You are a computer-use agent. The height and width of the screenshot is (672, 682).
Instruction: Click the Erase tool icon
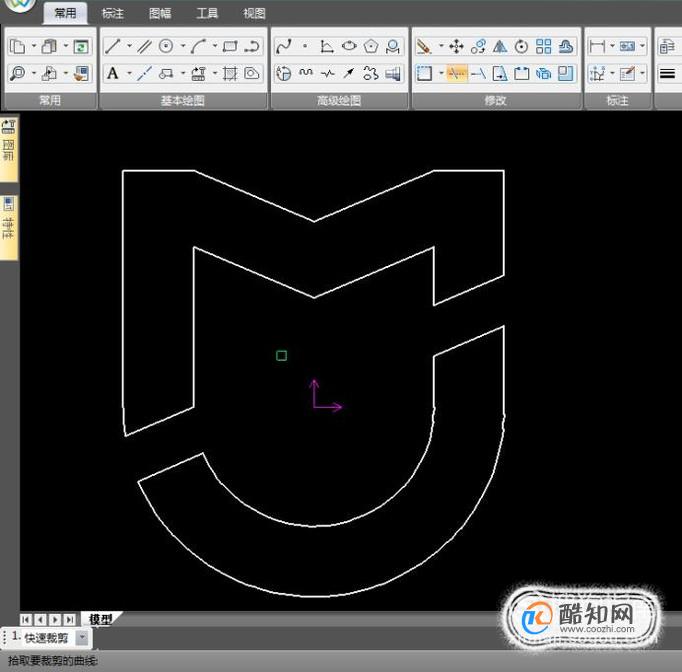[x=424, y=46]
